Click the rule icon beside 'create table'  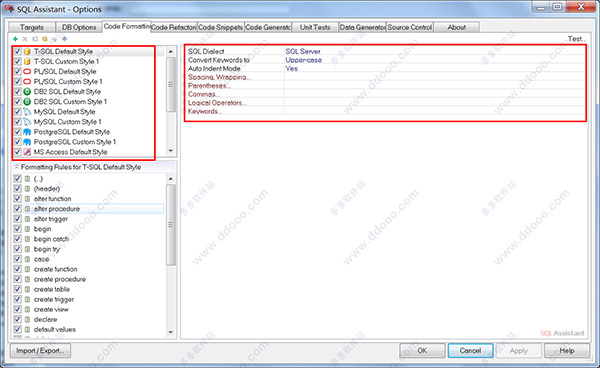pyautogui.click(x=27, y=289)
